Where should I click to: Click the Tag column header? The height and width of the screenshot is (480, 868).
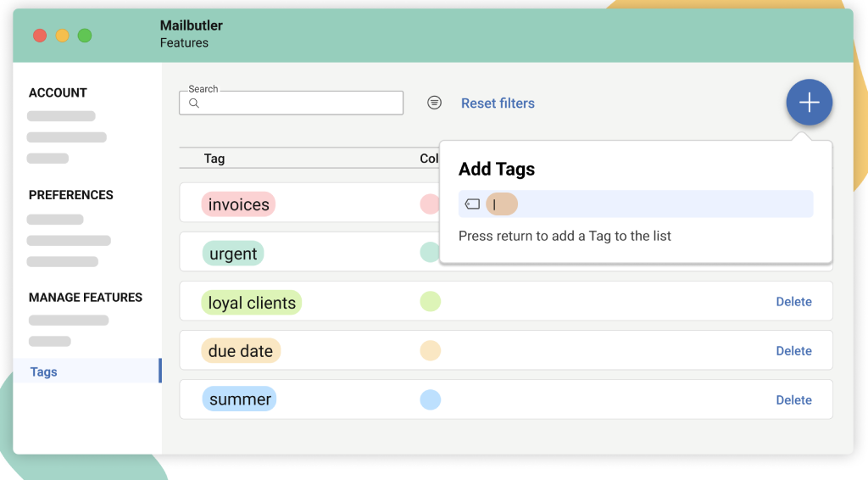coord(214,159)
